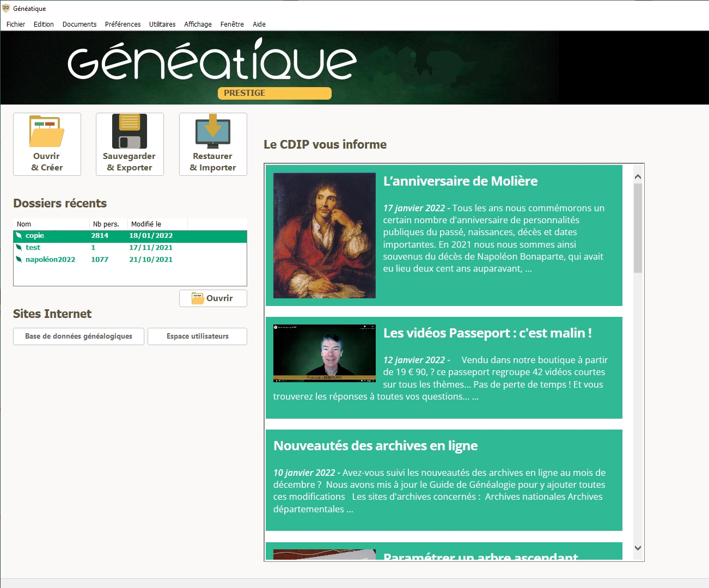Click the Sauvegarder & Exporter floppy icon
Viewport: 709px width, 588px height.
130,131
